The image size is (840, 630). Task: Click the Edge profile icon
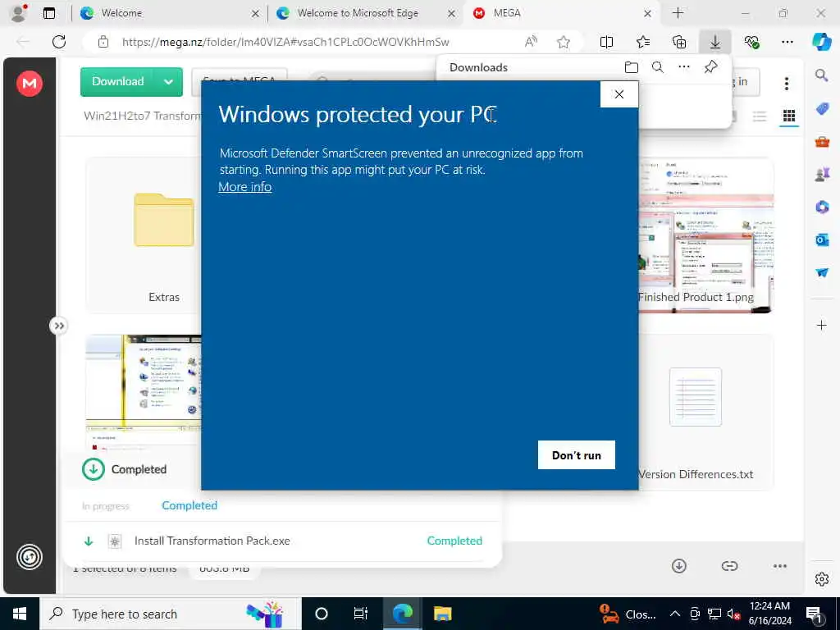pos(19,13)
